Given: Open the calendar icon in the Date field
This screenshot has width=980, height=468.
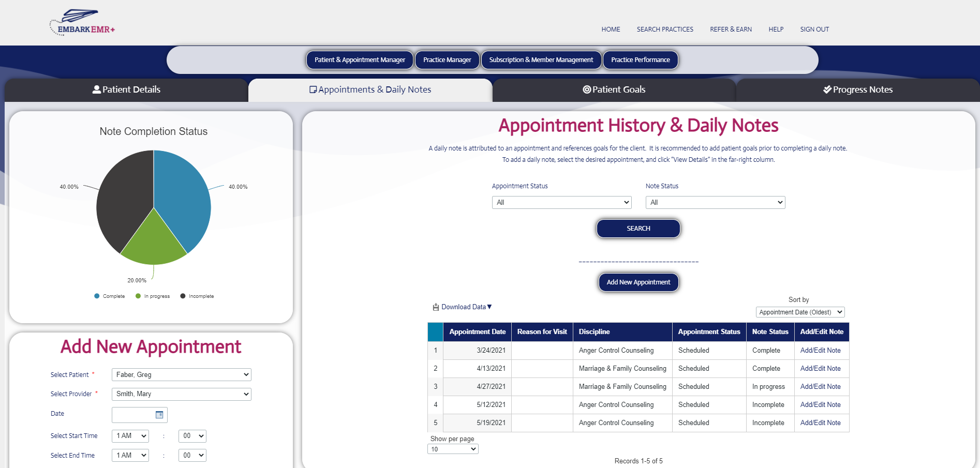Looking at the screenshot, I should pyautogui.click(x=160, y=414).
